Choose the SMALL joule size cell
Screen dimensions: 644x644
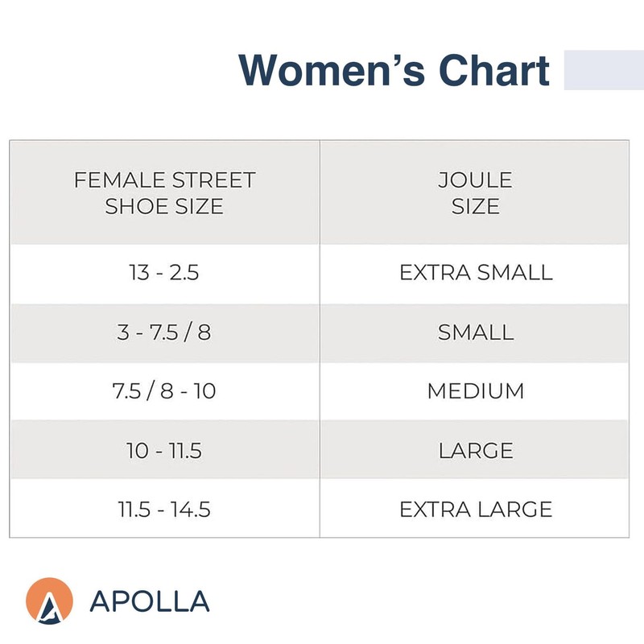[x=476, y=332]
